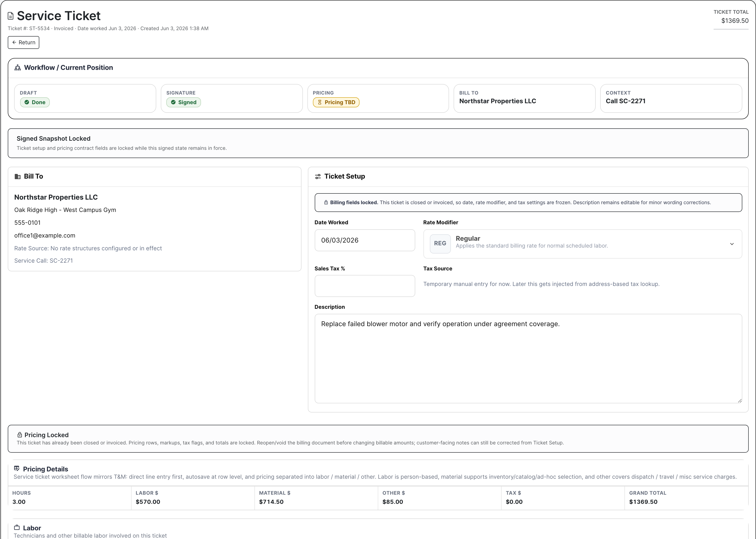Click the Pricing Locked heading
This screenshot has width=756, height=539.
[46, 435]
